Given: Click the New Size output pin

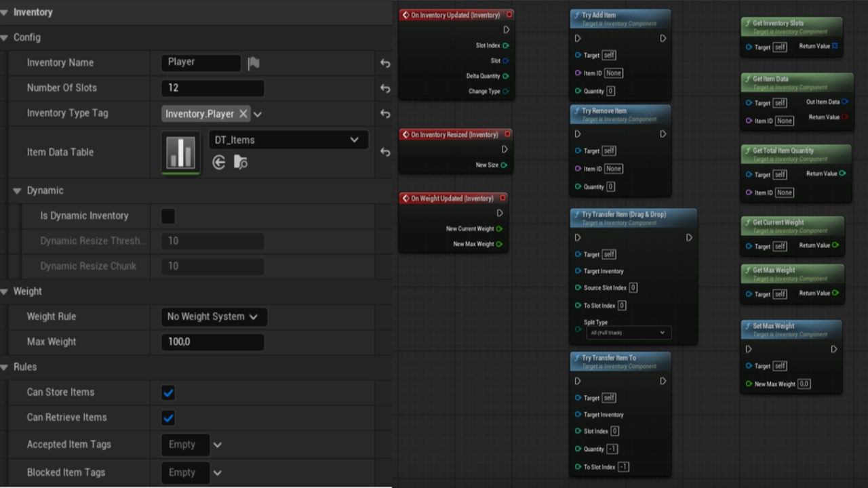Looking at the screenshot, I should [x=504, y=165].
